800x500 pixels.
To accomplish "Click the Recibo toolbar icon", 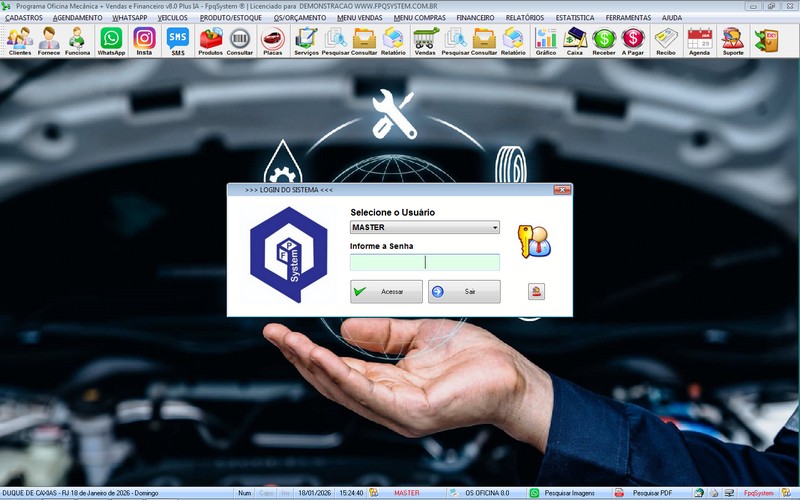I will pyautogui.click(x=665, y=40).
